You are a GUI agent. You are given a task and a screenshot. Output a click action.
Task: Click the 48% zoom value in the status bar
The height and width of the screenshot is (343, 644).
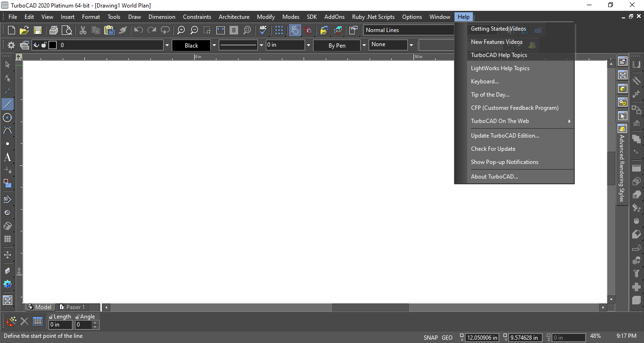595,336
